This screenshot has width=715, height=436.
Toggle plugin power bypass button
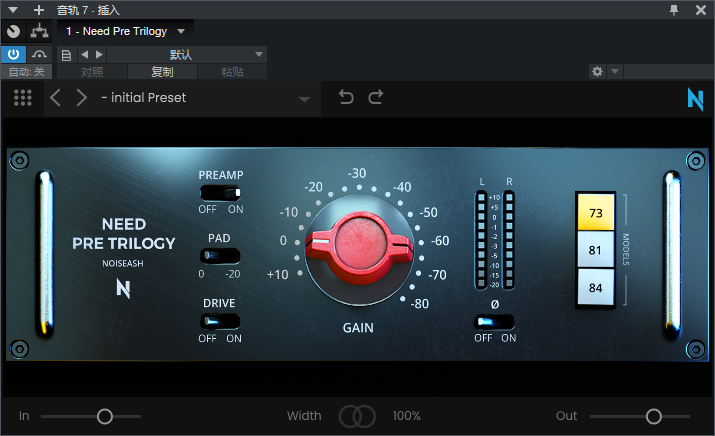tap(14, 55)
